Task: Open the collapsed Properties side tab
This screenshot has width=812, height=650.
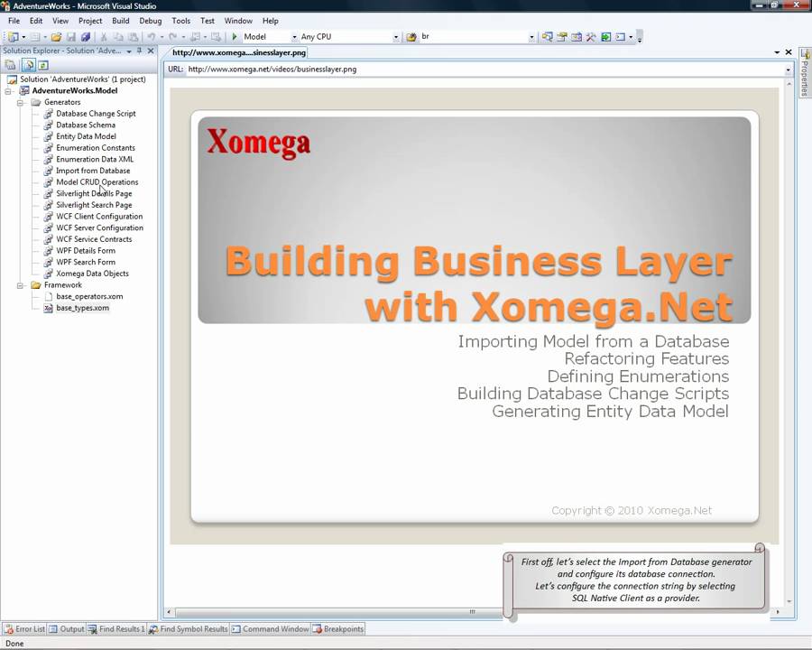Action: click(805, 72)
